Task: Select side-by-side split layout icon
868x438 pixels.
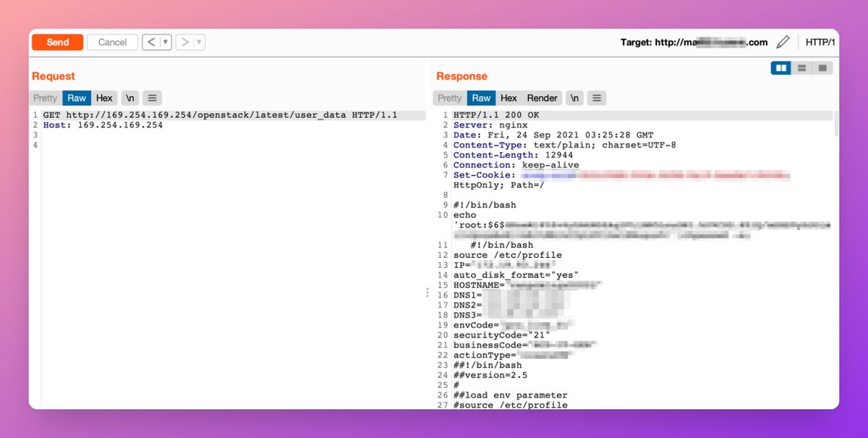Action: (780, 68)
